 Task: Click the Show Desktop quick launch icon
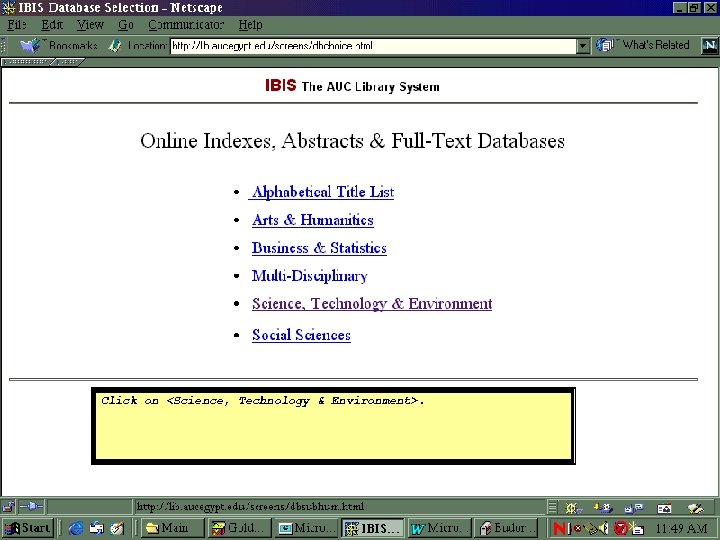[x=96, y=529]
